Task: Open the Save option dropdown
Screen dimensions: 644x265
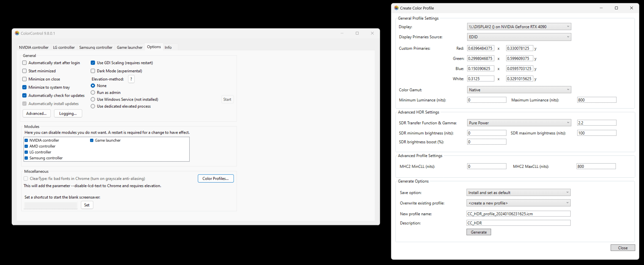Action: (x=518, y=193)
